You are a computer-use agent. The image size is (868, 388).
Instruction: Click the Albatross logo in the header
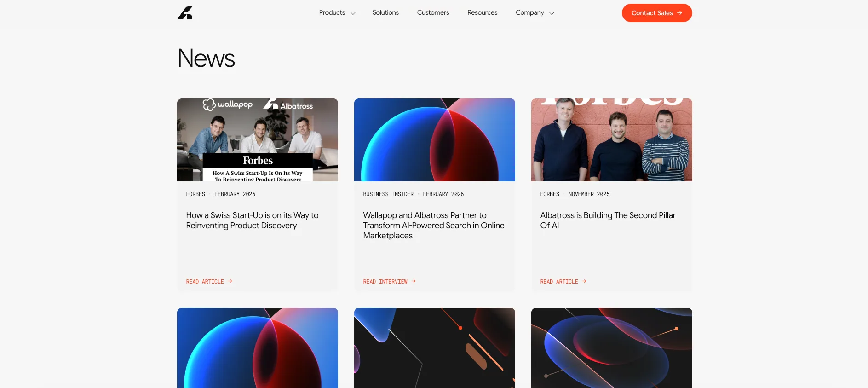coord(185,13)
